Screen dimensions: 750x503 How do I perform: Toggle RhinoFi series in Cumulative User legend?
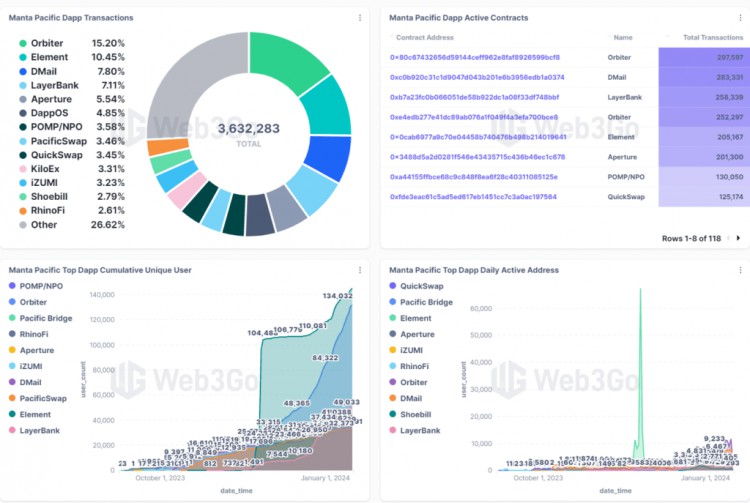click(29, 335)
